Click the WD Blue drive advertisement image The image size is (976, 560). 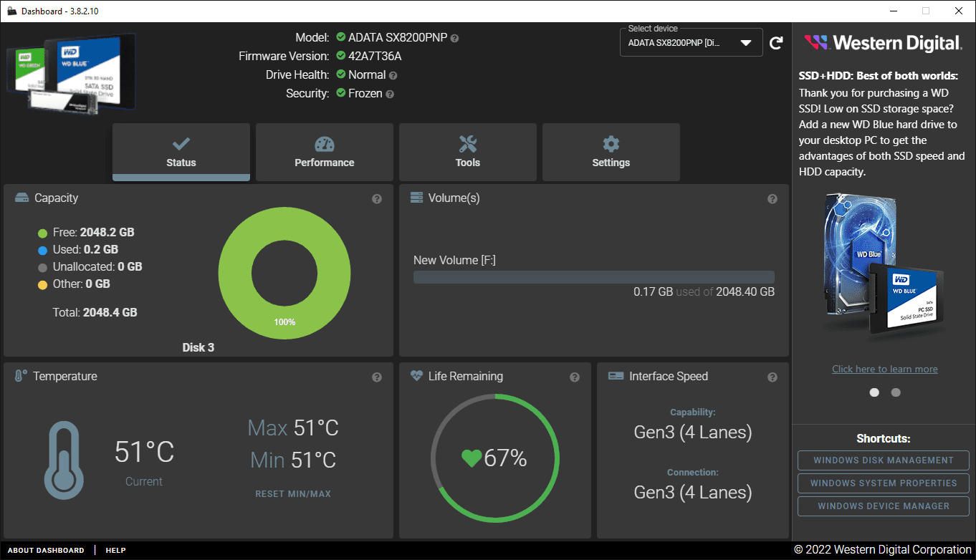click(x=883, y=264)
